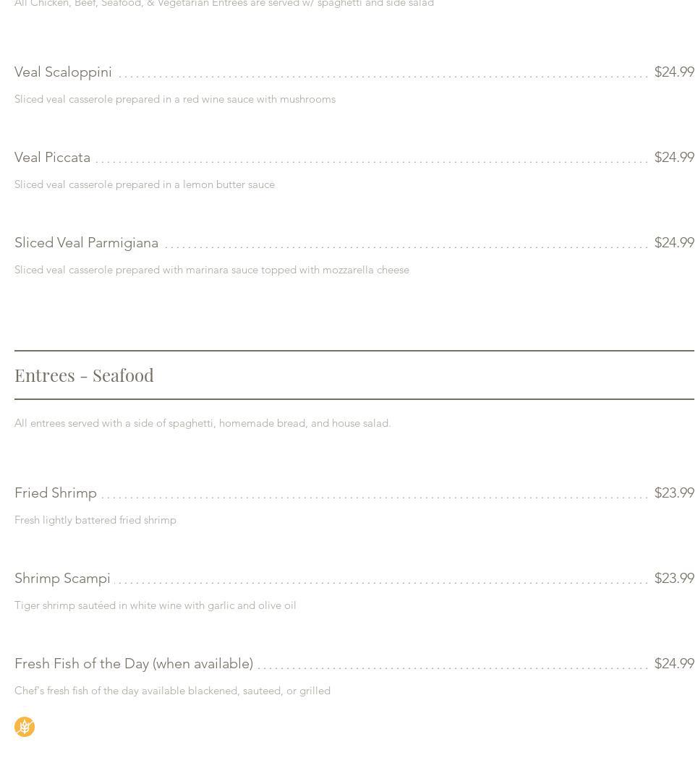Click the marinara and mozzarella cheese description
Screen dimensions: 698x784
tap(212, 270)
